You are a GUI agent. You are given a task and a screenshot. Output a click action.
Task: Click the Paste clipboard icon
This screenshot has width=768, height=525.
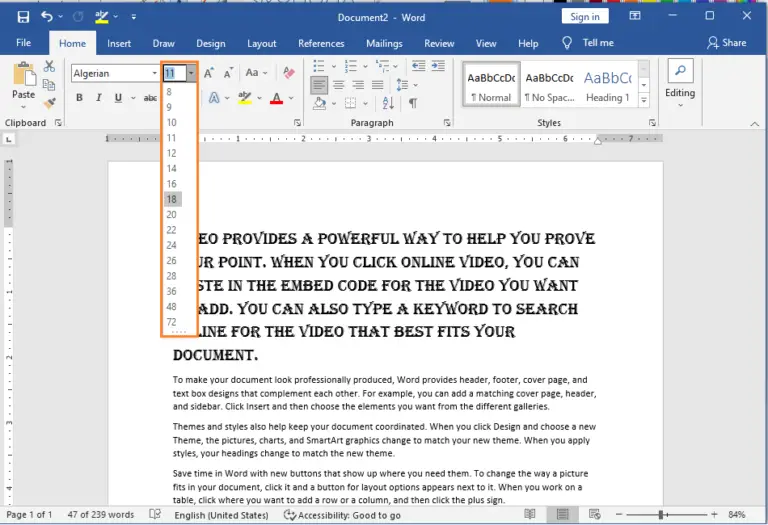[24, 74]
